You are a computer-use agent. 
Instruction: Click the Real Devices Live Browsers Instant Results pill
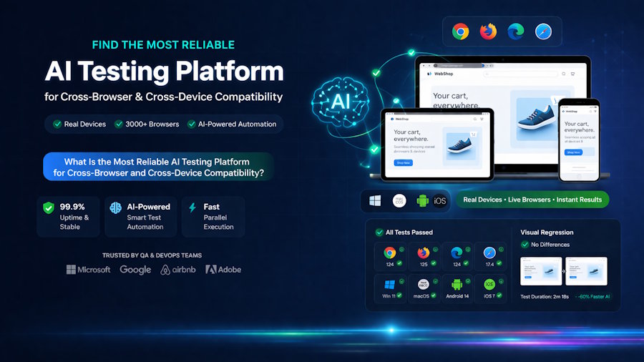point(532,200)
